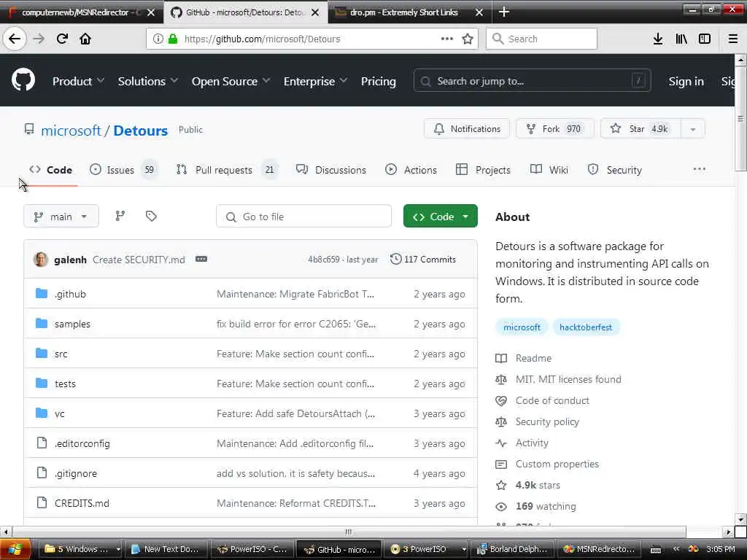
Task: Open the vc folder
Action: point(60,414)
